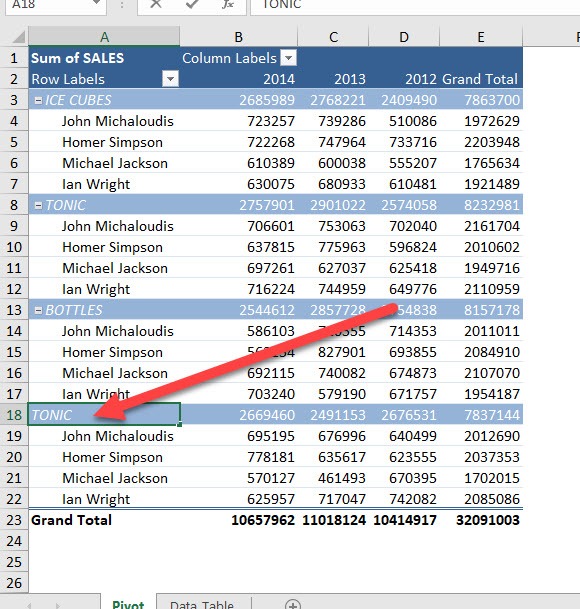Select row 18 header

tap(14, 415)
